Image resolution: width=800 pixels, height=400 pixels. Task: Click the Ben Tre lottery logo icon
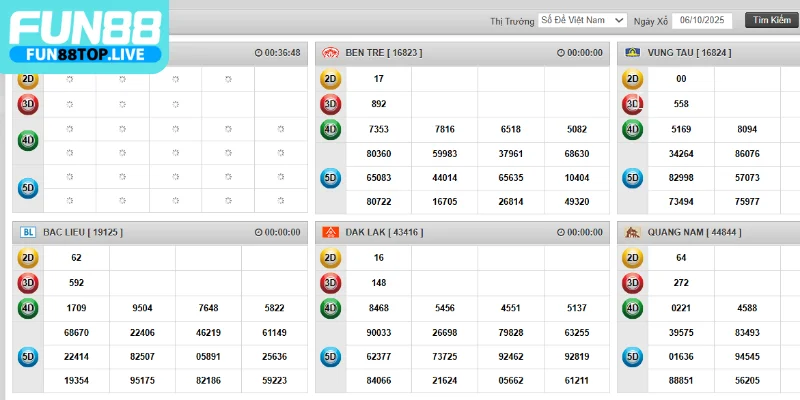click(330, 53)
